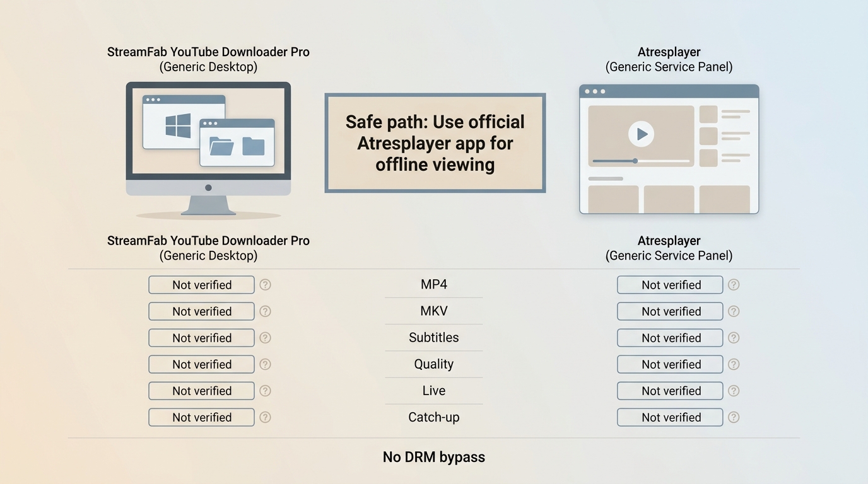Click the Subtitles row label
This screenshot has width=868, height=484.
coord(434,338)
